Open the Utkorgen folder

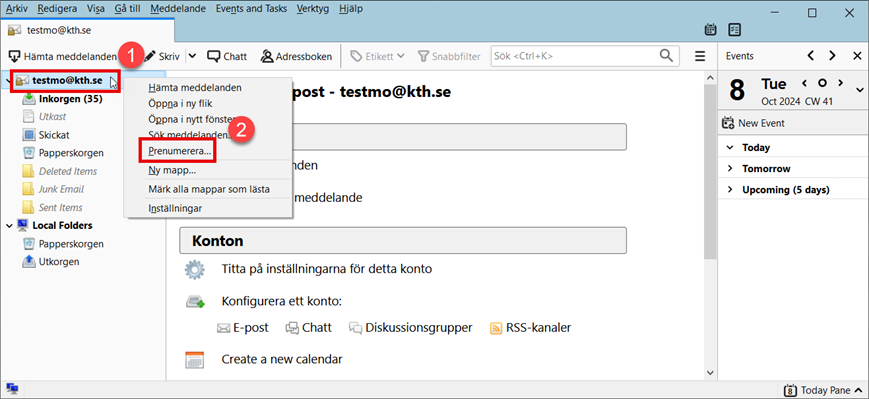click(59, 262)
